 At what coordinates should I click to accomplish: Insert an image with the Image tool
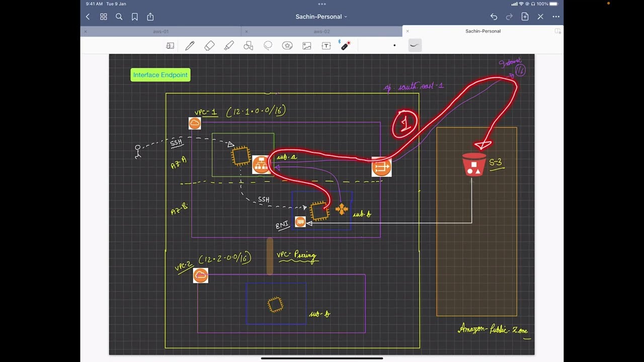click(307, 46)
